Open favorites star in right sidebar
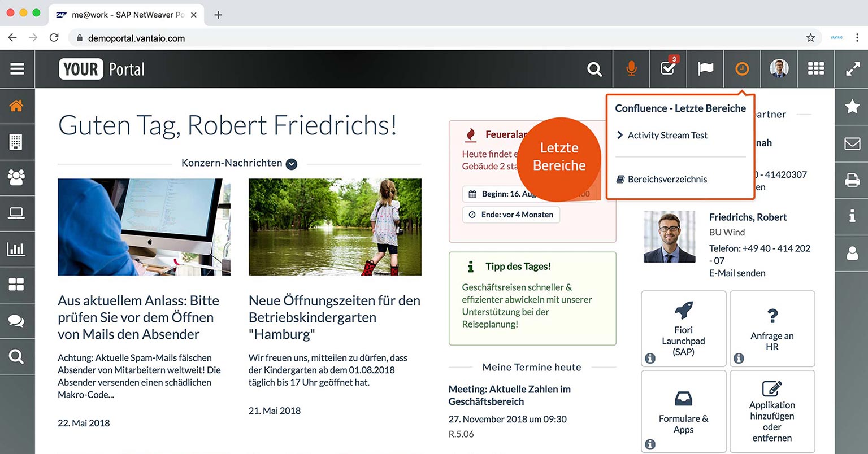 point(852,106)
